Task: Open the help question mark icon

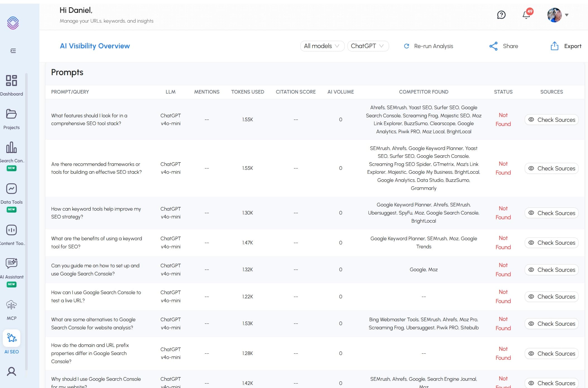Action: (501, 15)
